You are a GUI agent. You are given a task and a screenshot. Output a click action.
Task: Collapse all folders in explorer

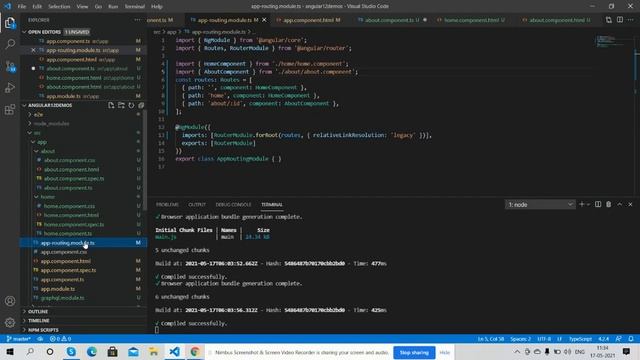141,105
